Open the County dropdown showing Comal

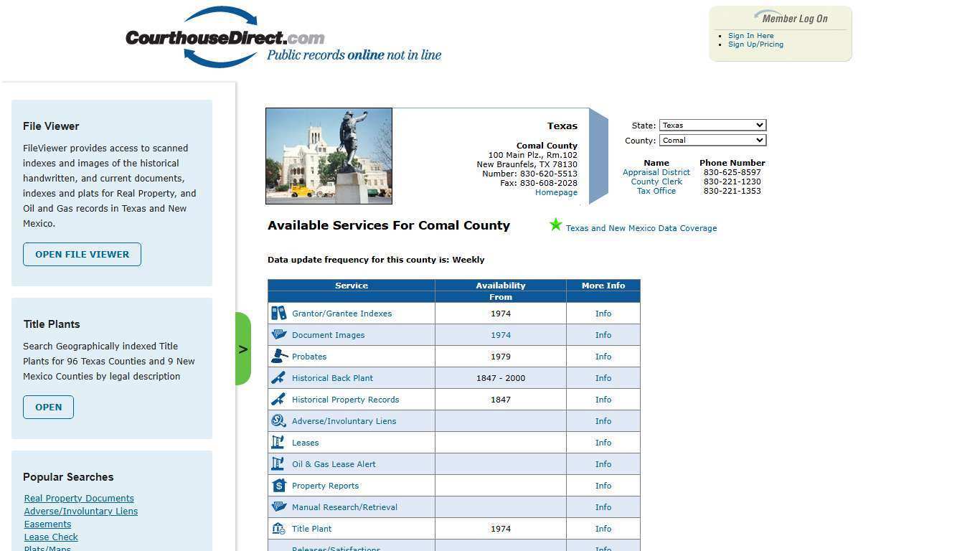point(712,140)
